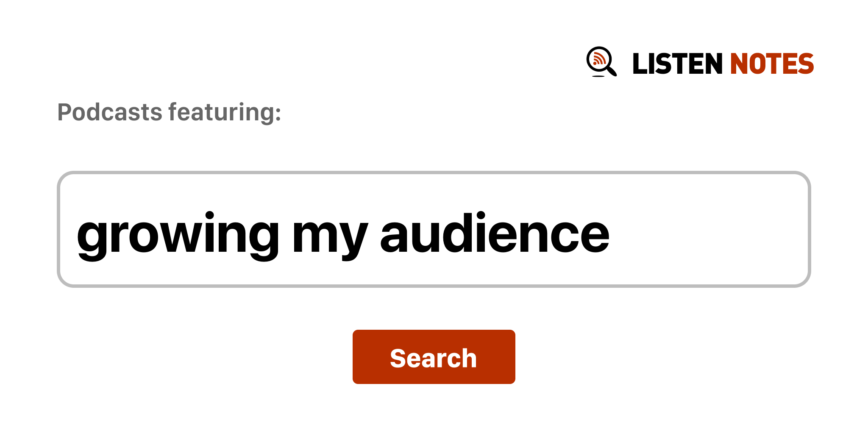
Task: Place cursor before "growing" in the search field
Action: [x=77, y=234]
